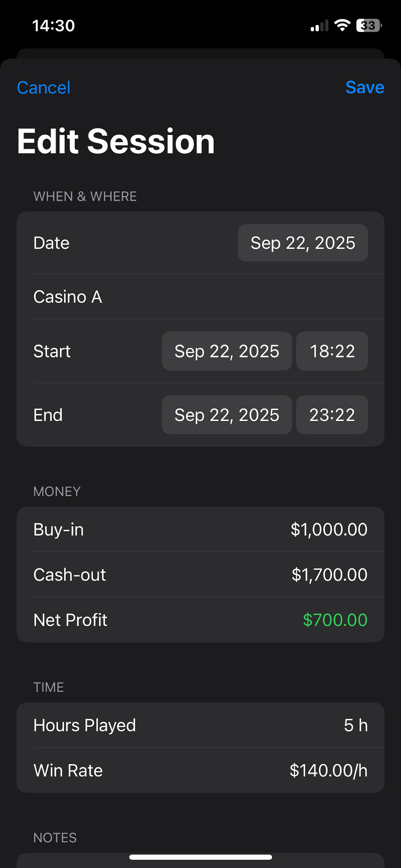Change the End time 23:22
Screen dimensions: 401x868
click(332, 415)
